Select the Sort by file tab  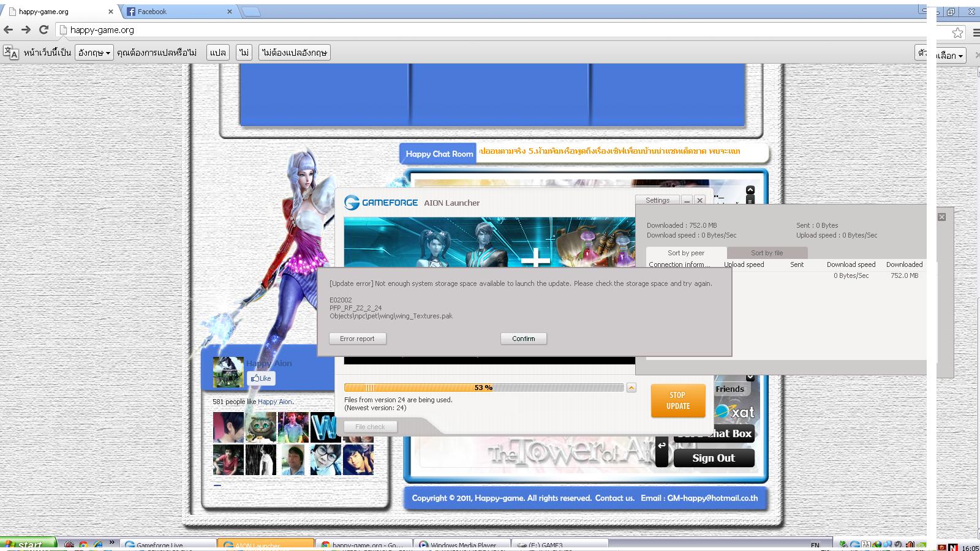coord(767,253)
